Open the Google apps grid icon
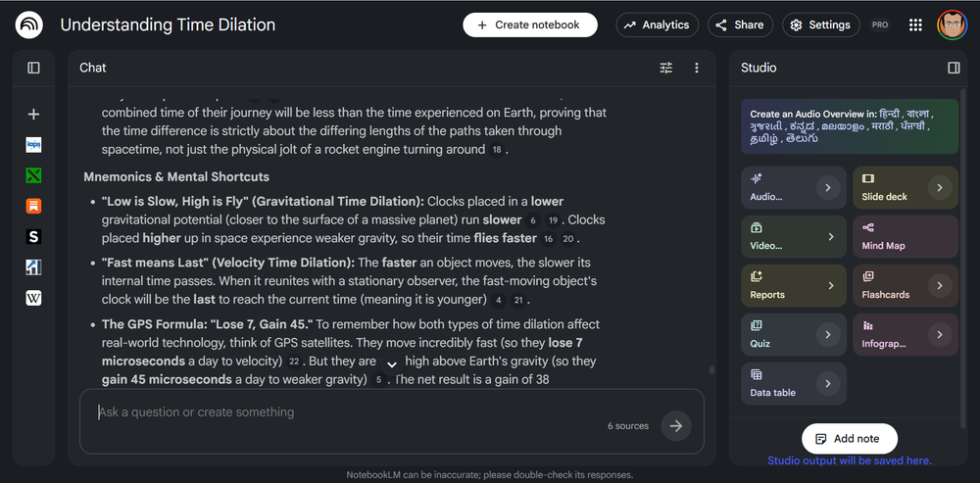This screenshot has height=483, width=980. tap(915, 25)
